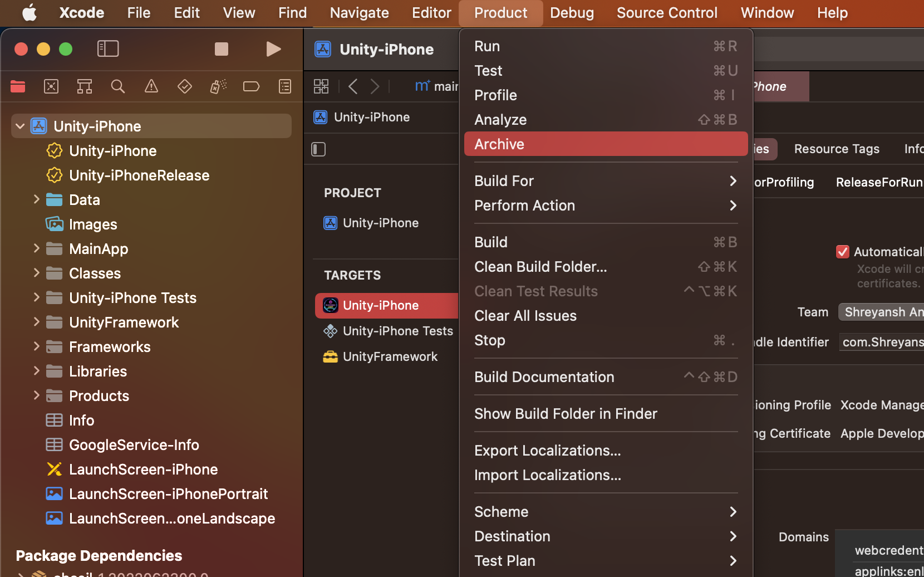The width and height of the screenshot is (924, 577).
Task: Open the Report navigator icon
Action: tap(284, 86)
